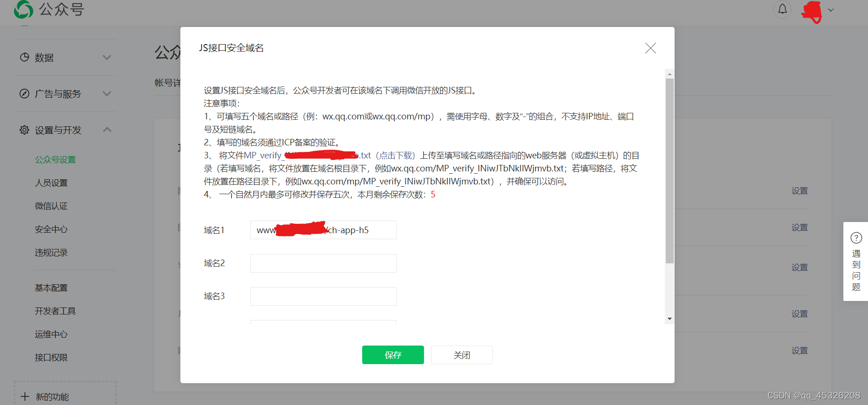
Task: Click the empty 域名2 input field
Action: coord(323,263)
